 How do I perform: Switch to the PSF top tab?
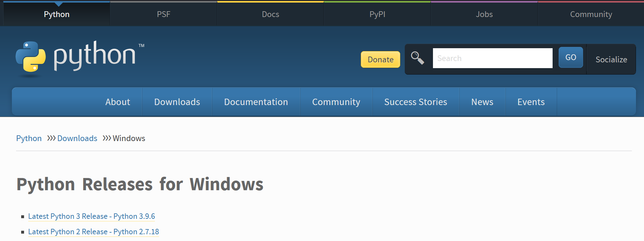click(x=164, y=14)
